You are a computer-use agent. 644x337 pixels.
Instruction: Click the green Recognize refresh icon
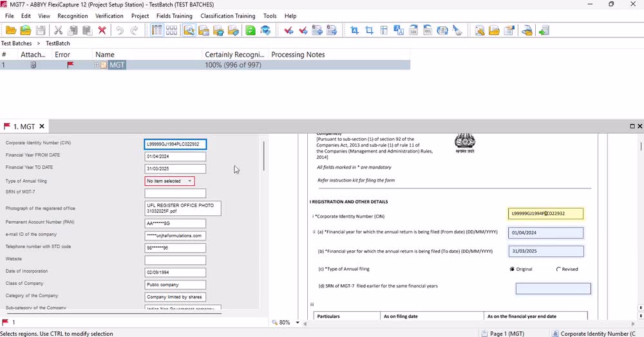[x=251, y=30]
